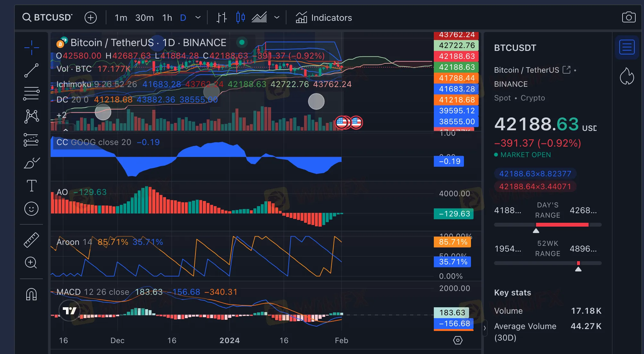
Task: Add a symbol with plus button
Action: click(91, 18)
